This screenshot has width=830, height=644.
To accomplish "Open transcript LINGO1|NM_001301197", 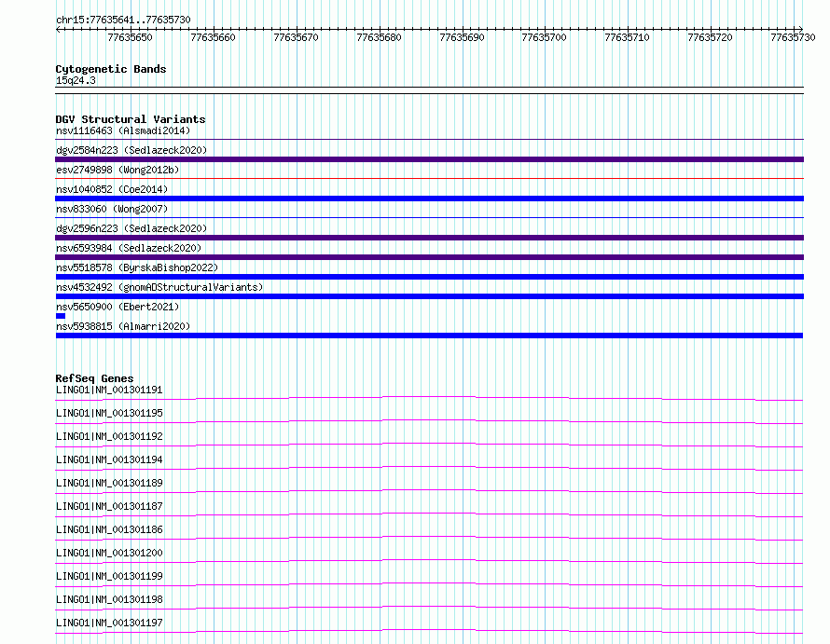I will 109,623.
